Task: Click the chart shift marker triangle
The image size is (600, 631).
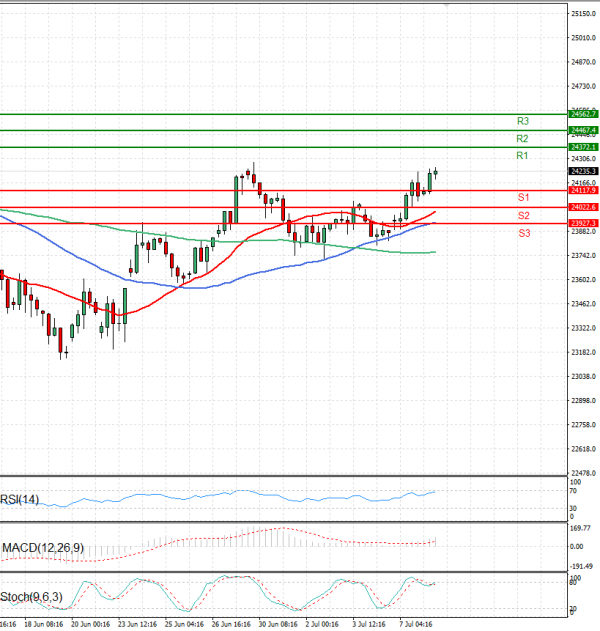Action: tap(446, 5)
